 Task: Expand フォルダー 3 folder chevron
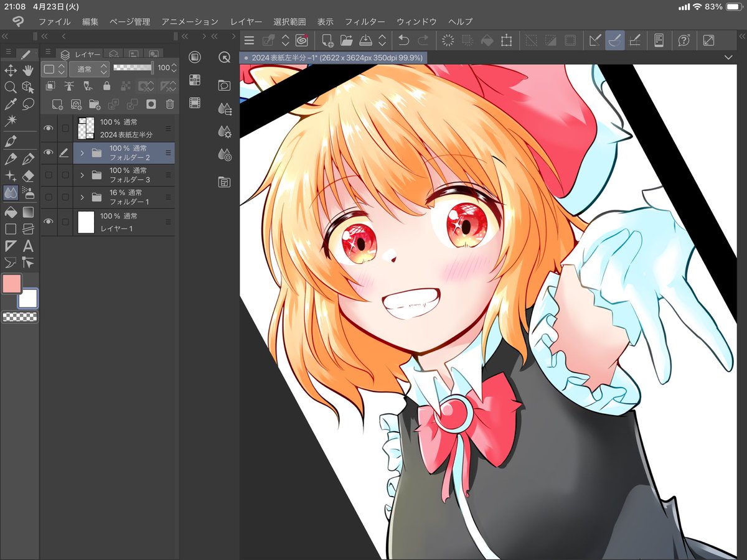pyautogui.click(x=82, y=175)
